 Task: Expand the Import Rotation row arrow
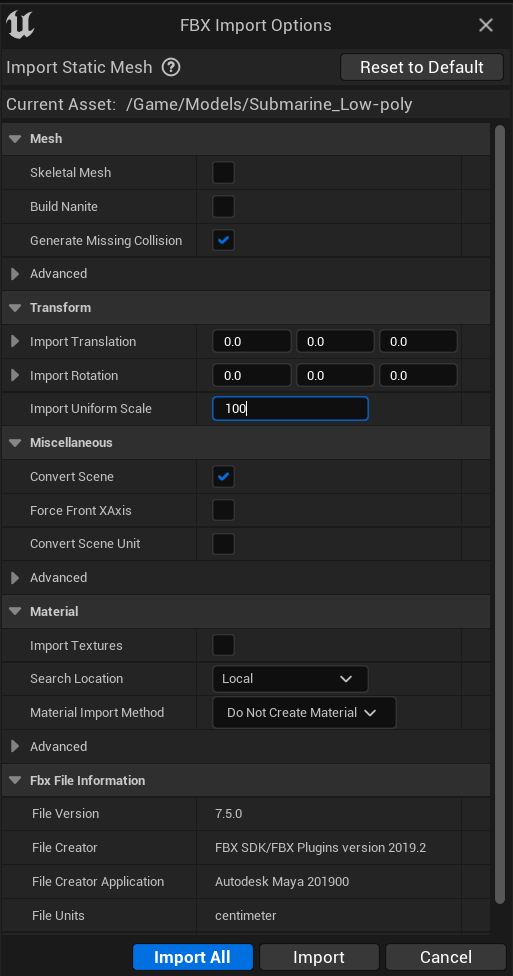tap(16, 376)
